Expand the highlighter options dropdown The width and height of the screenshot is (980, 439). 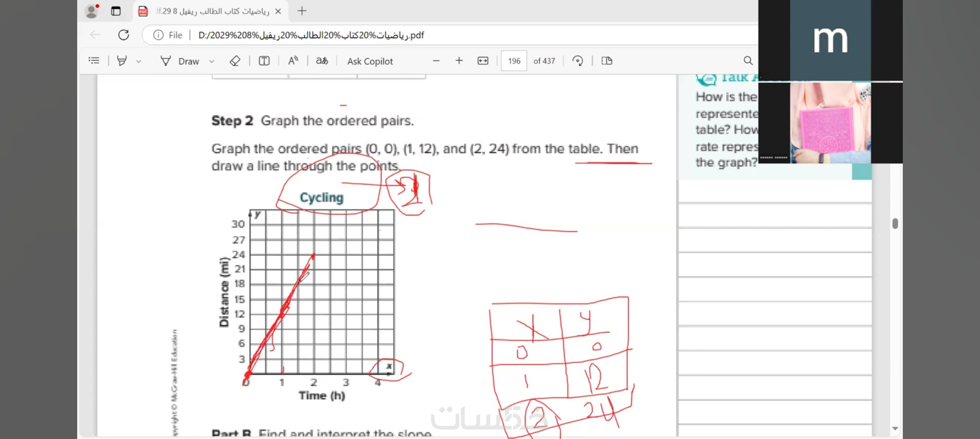tap(139, 61)
